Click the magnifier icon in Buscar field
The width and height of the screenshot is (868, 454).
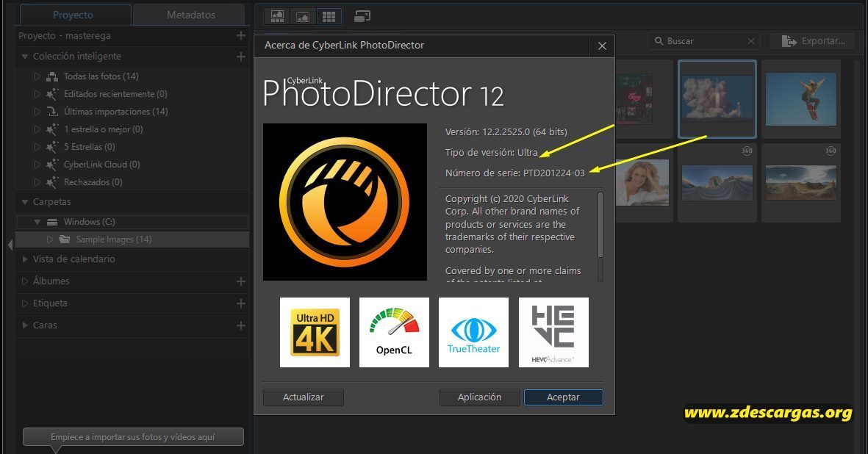[x=659, y=41]
